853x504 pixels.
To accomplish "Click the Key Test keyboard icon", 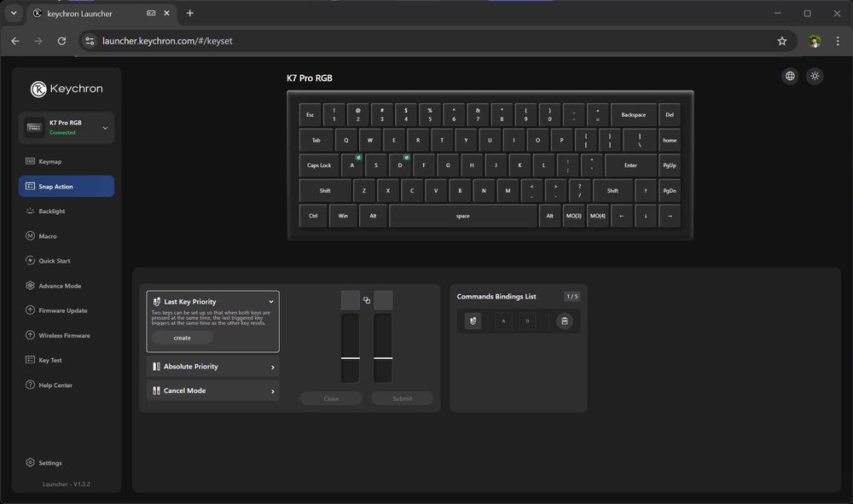I will [x=30, y=360].
